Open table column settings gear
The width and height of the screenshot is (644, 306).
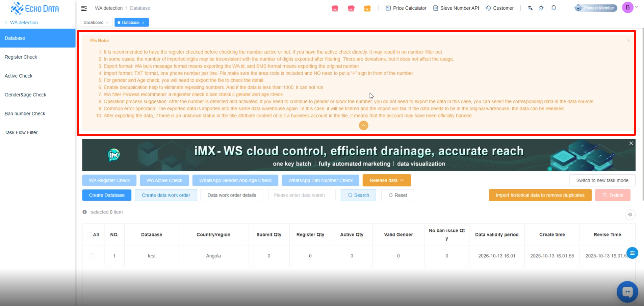(x=630, y=214)
